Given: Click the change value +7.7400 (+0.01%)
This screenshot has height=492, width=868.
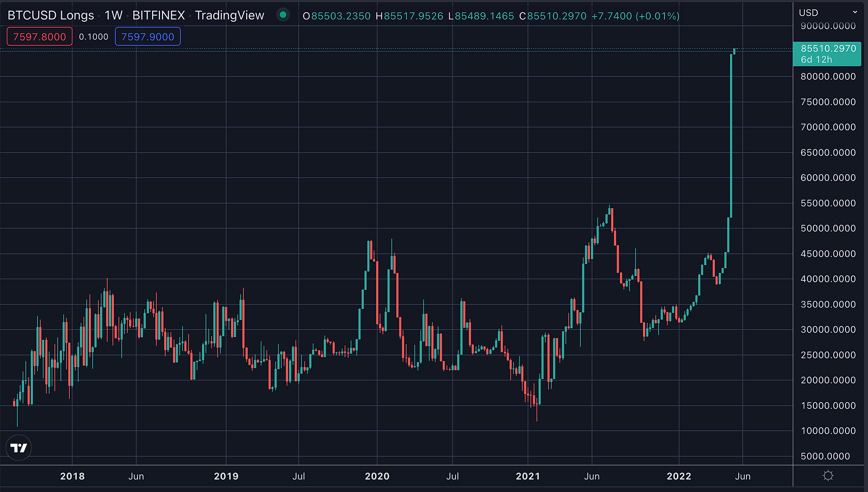Looking at the screenshot, I should [636, 16].
